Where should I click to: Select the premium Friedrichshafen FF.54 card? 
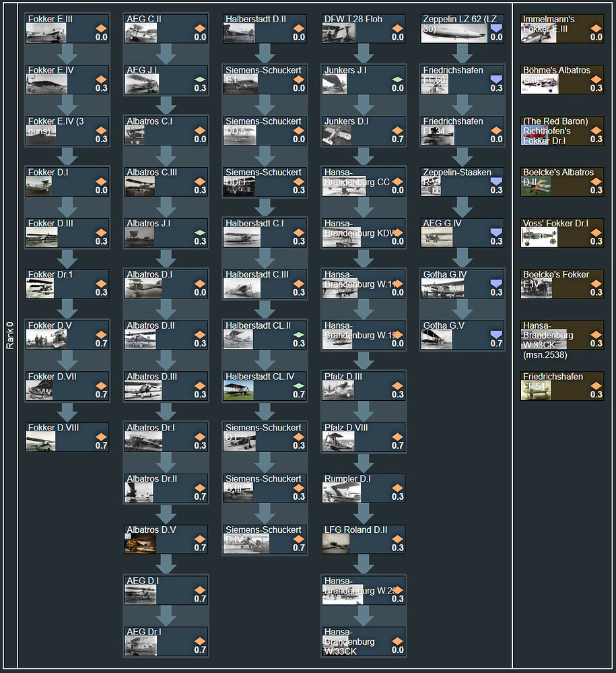click(x=562, y=386)
